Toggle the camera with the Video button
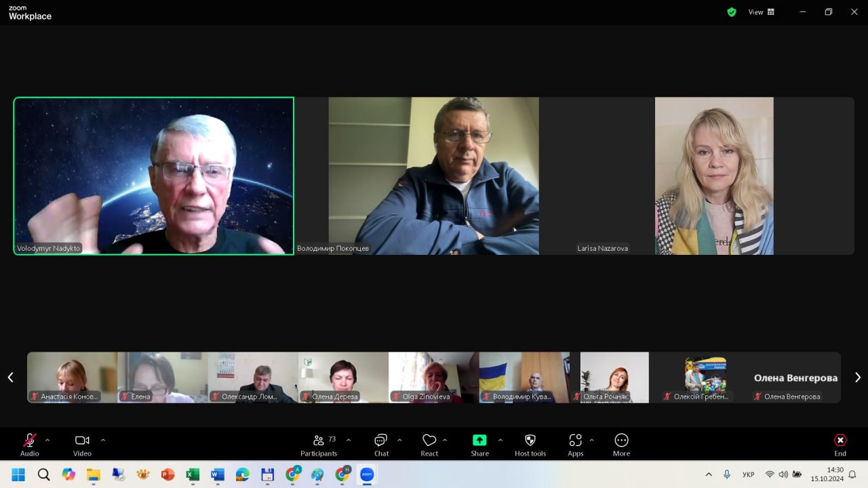The image size is (868, 488). click(x=82, y=445)
